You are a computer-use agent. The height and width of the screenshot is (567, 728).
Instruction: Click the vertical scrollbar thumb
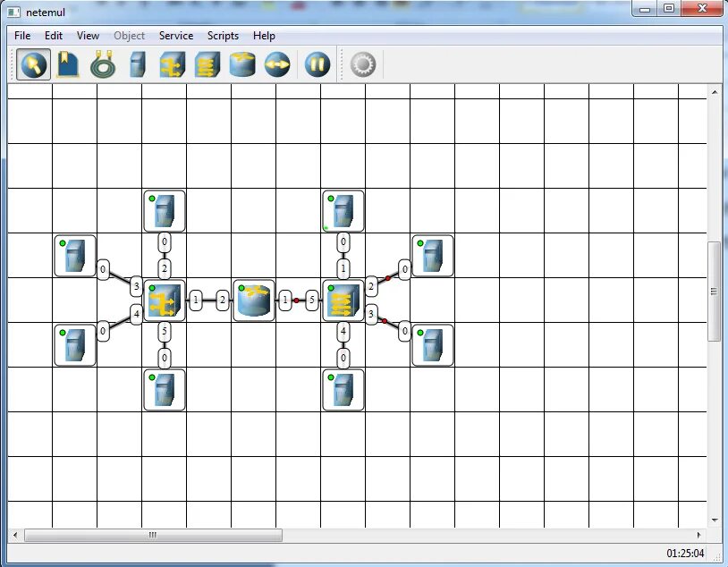pos(714,292)
